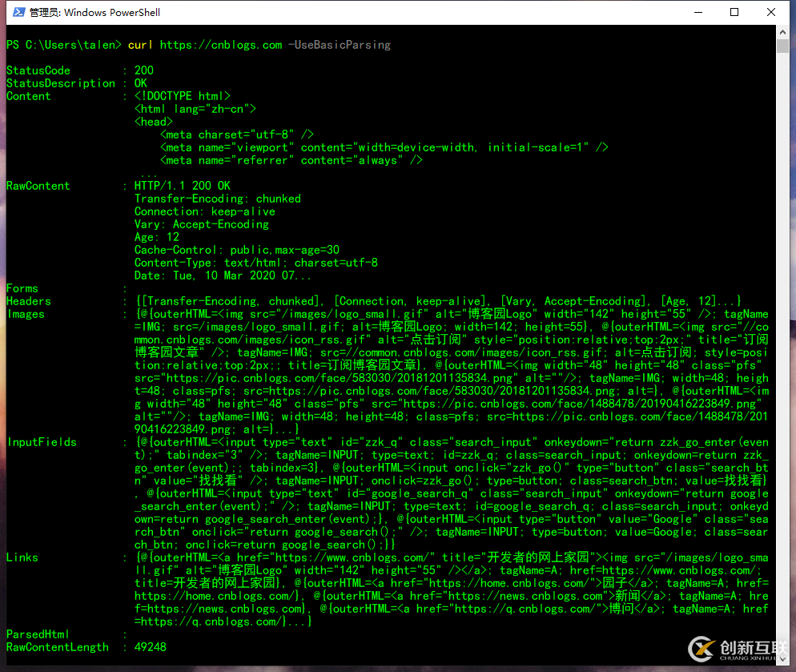Viewport: 796px width, 672px height.
Task: Maximize the Windows PowerShell window
Action: click(x=734, y=12)
